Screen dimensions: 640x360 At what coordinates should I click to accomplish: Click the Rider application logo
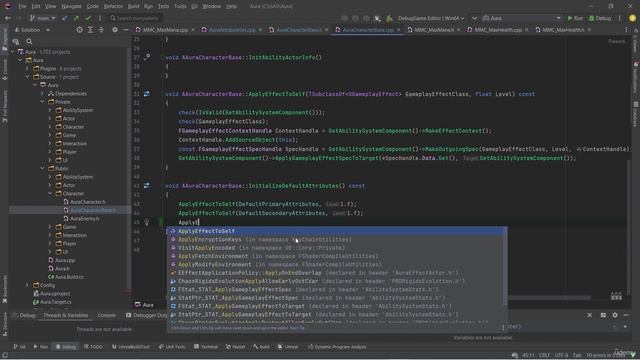[x=7, y=6]
